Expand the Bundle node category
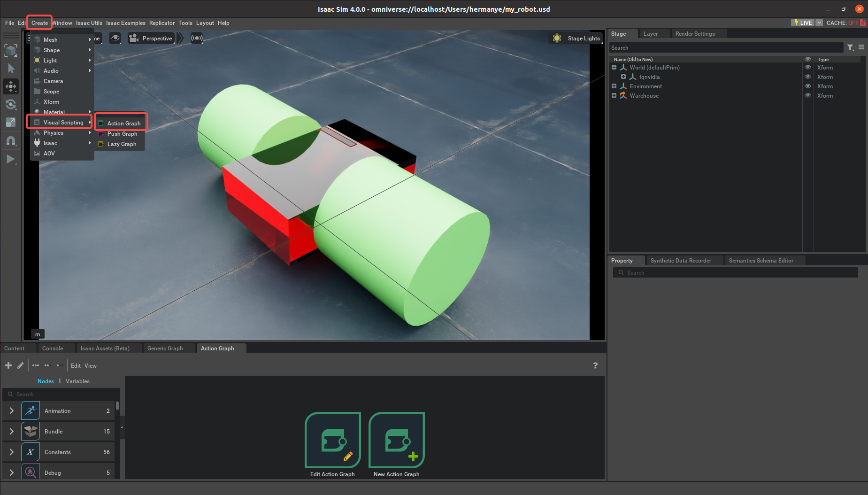 [x=12, y=431]
